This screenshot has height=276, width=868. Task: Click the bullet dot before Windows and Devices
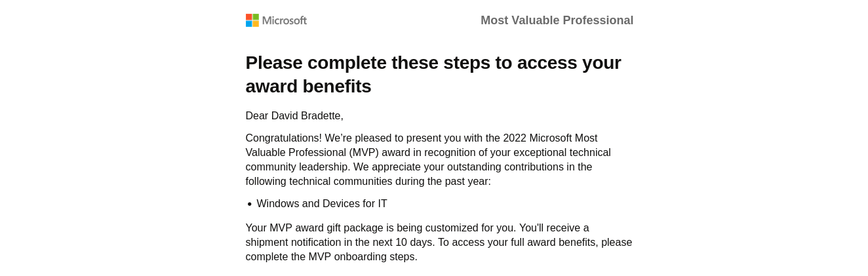point(249,205)
